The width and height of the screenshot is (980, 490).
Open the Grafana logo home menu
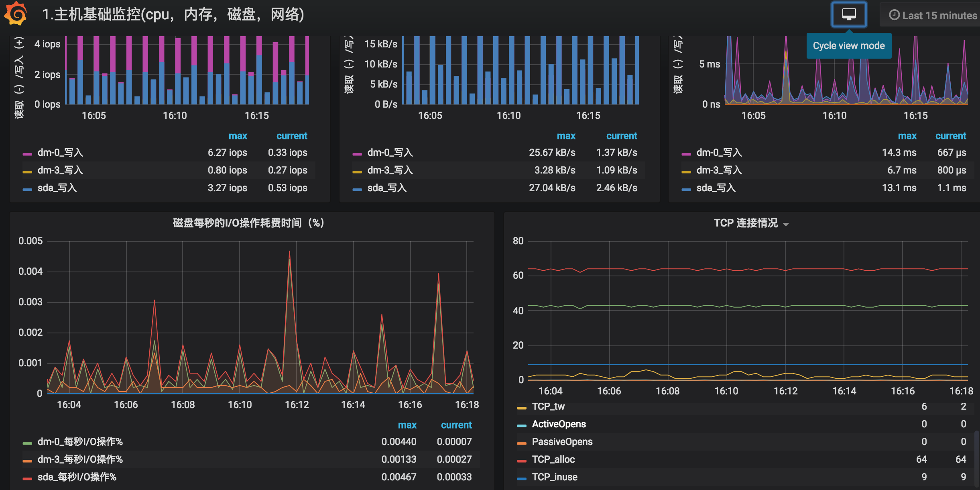[x=16, y=14]
